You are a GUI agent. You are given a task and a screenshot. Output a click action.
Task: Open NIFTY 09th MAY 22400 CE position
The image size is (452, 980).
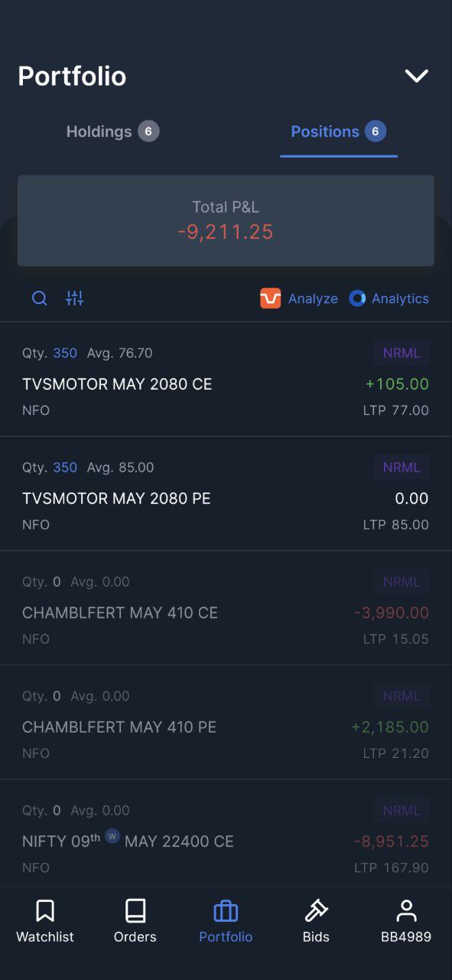(226, 835)
